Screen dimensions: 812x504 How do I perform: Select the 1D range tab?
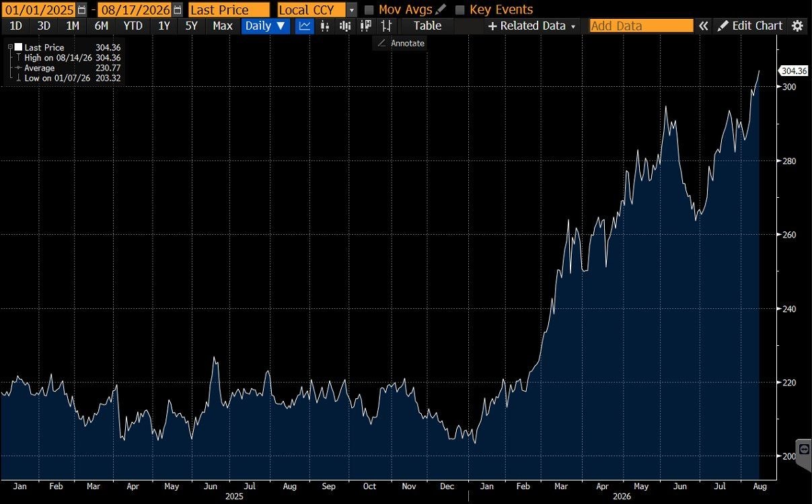(x=15, y=26)
